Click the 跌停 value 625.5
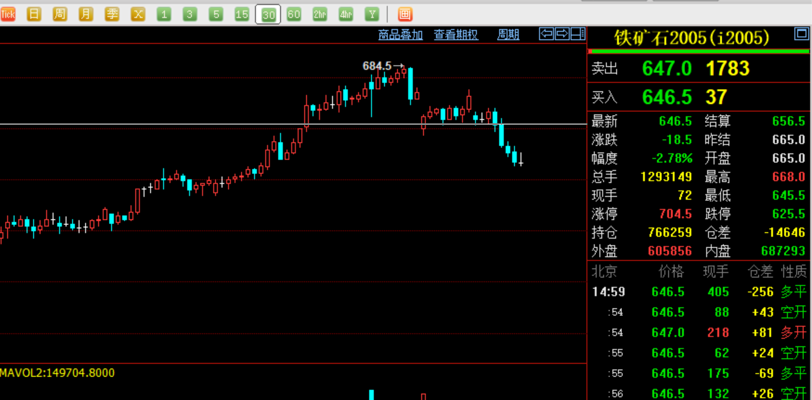Screen dimensions: 812x400 tap(789, 213)
